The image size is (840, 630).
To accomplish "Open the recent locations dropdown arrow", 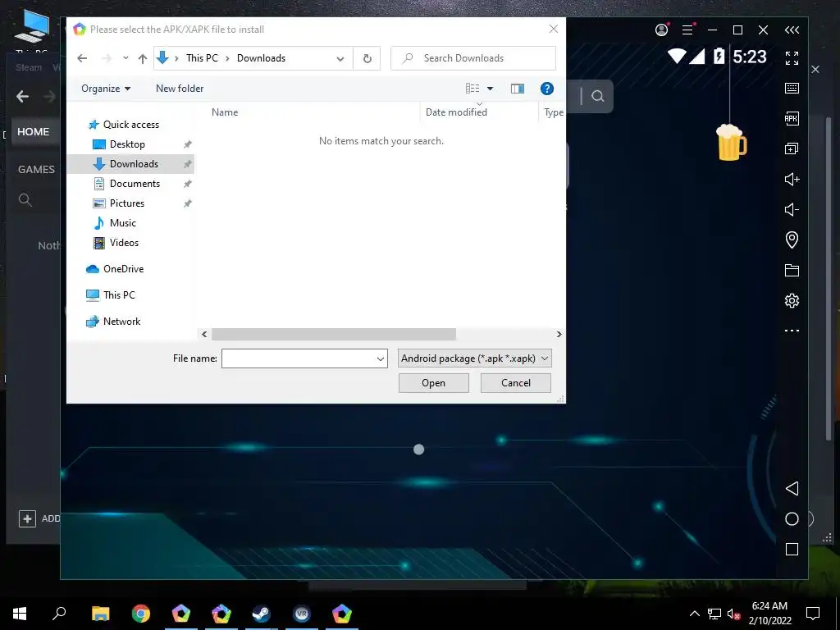I will [x=126, y=58].
